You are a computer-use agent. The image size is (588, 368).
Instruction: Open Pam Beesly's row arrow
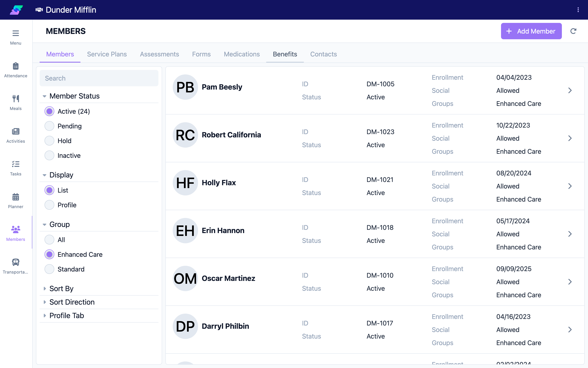point(570,91)
